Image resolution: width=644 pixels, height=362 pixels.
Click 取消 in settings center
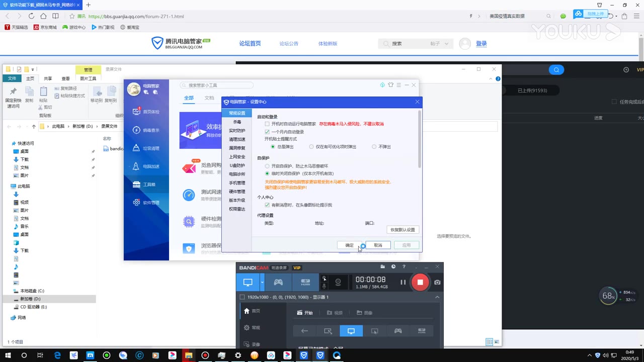click(378, 245)
